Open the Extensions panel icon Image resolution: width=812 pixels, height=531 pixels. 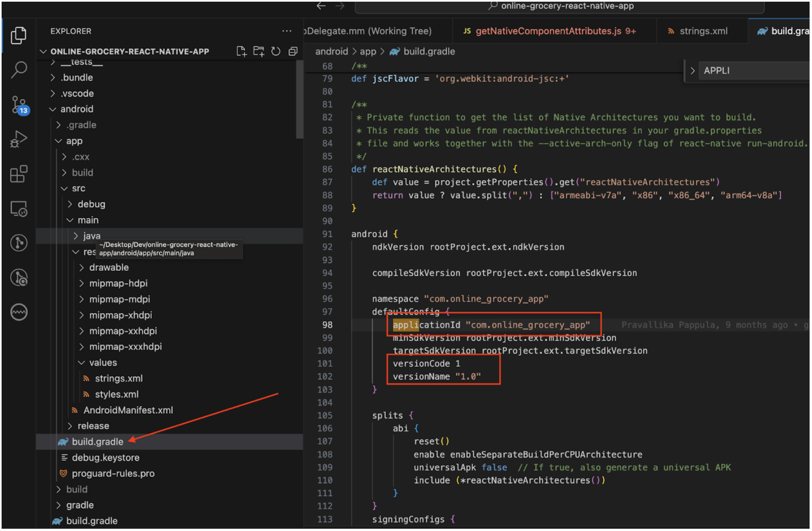click(19, 174)
